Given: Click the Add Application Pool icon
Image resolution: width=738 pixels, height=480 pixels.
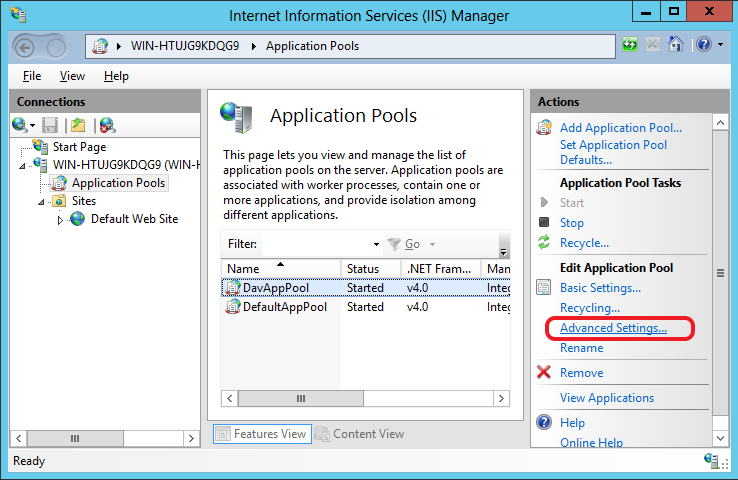Looking at the screenshot, I should (544, 128).
